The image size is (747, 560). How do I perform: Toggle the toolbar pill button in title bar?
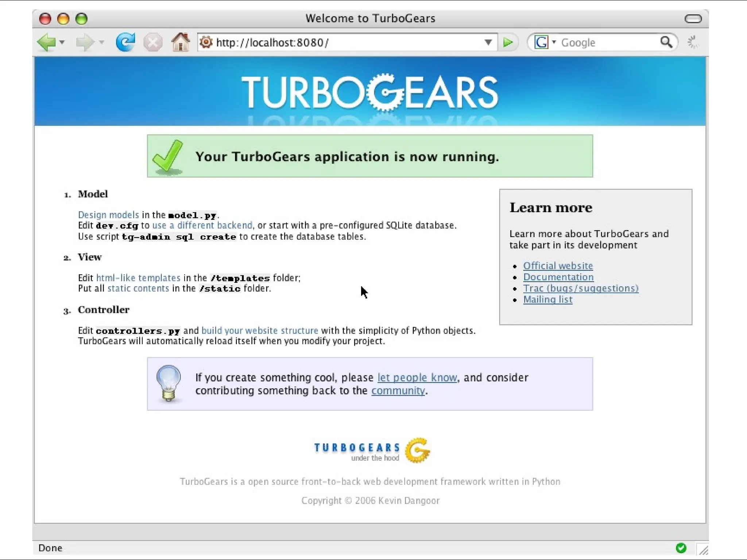(x=693, y=19)
